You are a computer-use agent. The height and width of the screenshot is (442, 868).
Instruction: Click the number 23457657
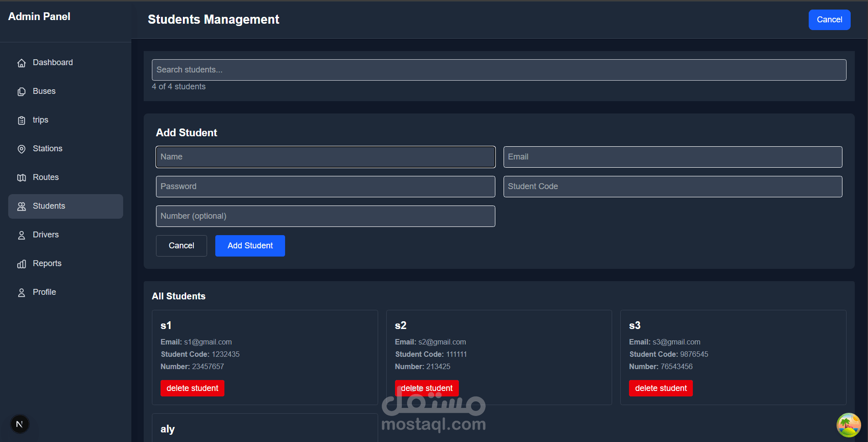(208, 366)
